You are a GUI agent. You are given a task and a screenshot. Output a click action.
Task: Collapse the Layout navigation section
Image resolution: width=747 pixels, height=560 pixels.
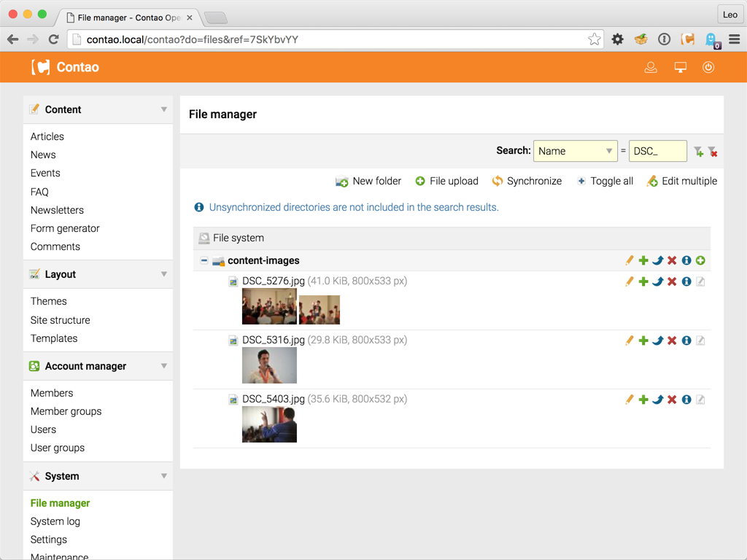coord(164,274)
